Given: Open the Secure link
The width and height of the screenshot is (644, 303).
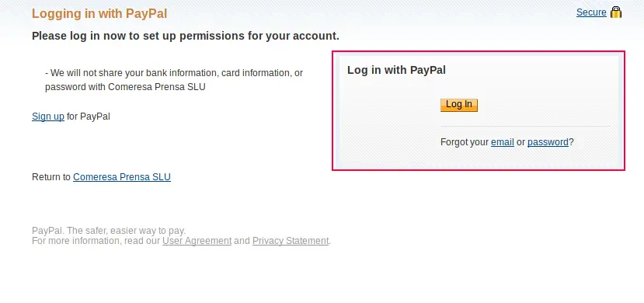Looking at the screenshot, I should pos(591,12).
